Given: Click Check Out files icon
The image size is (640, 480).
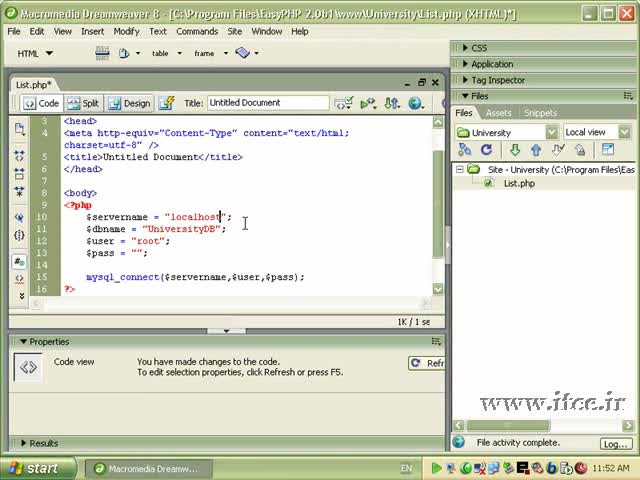Looking at the screenshot, I should [x=558, y=150].
